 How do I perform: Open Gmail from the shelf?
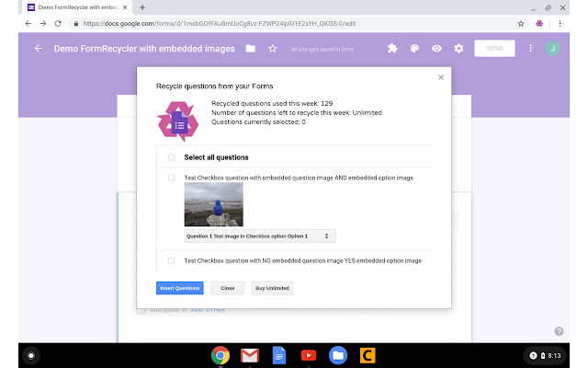tap(250, 355)
